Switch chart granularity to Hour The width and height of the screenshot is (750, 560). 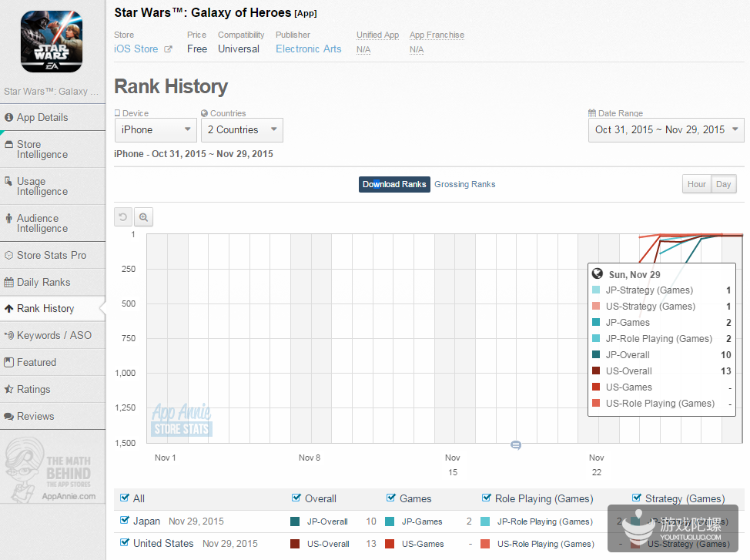click(x=696, y=184)
